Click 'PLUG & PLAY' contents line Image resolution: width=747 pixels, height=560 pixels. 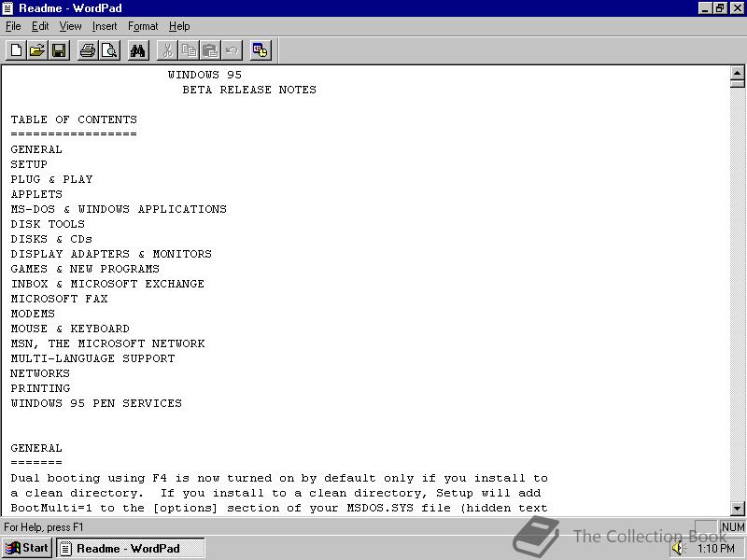tap(52, 179)
